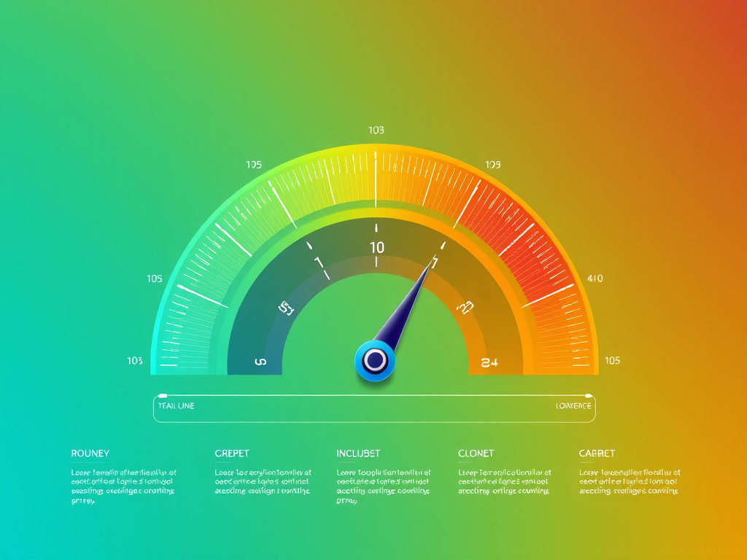Click the CABRET section heading
This screenshot has width=747, height=560.
click(597, 454)
